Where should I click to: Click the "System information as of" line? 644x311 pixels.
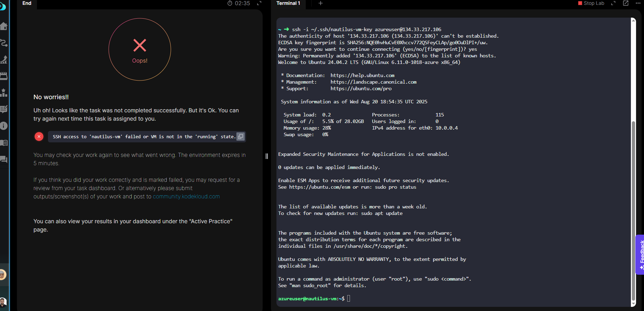[354, 102]
